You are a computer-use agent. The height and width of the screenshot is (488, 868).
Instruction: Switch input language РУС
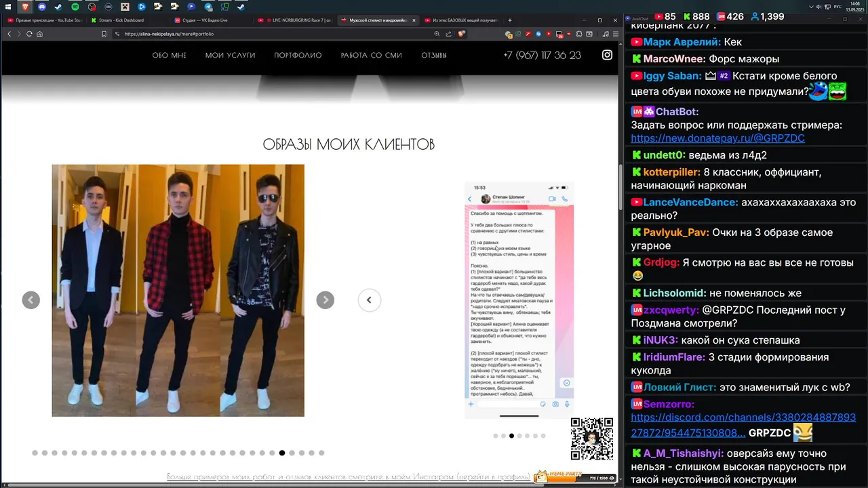point(837,7)
